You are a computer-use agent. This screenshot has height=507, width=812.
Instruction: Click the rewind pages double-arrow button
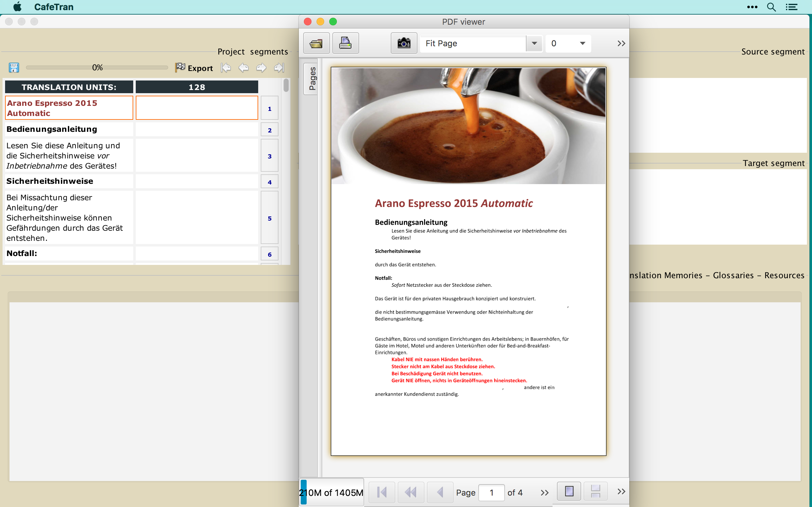tap(411, 492)
